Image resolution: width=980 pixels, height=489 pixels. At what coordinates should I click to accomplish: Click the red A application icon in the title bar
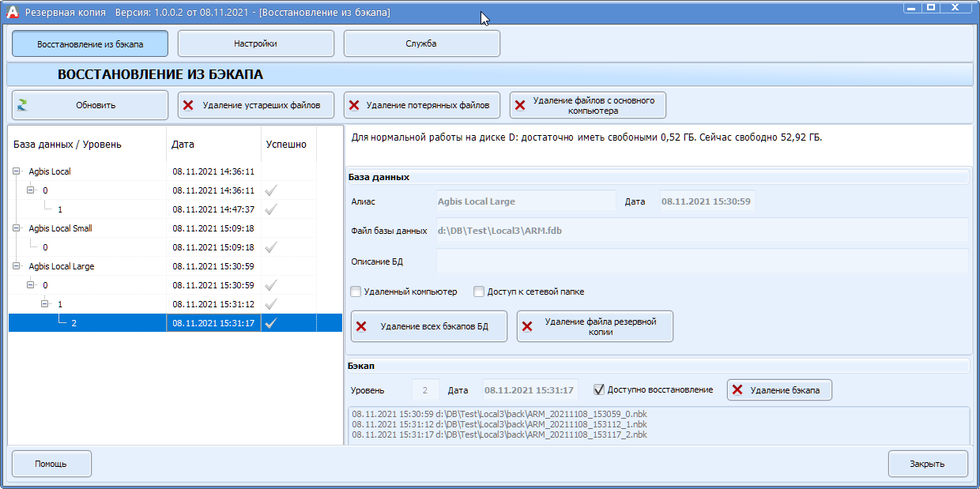pyautogui.click(x=12, y=13)
